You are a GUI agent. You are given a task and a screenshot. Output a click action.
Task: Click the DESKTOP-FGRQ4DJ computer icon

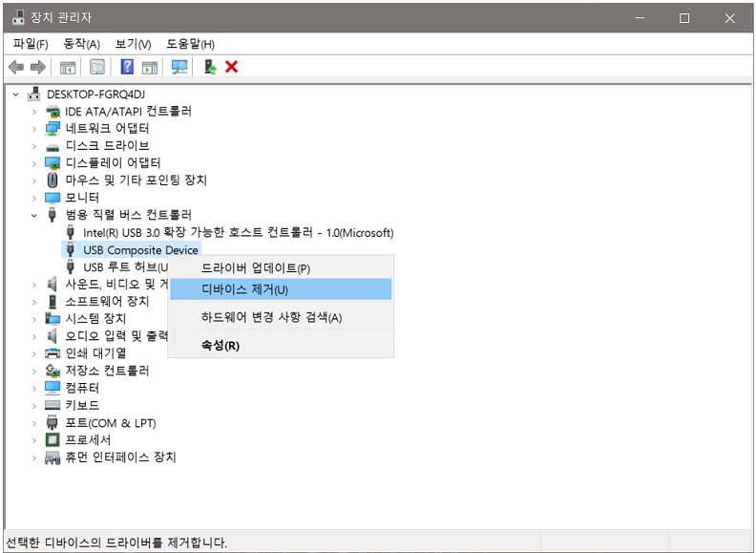[x=33, y=95]
